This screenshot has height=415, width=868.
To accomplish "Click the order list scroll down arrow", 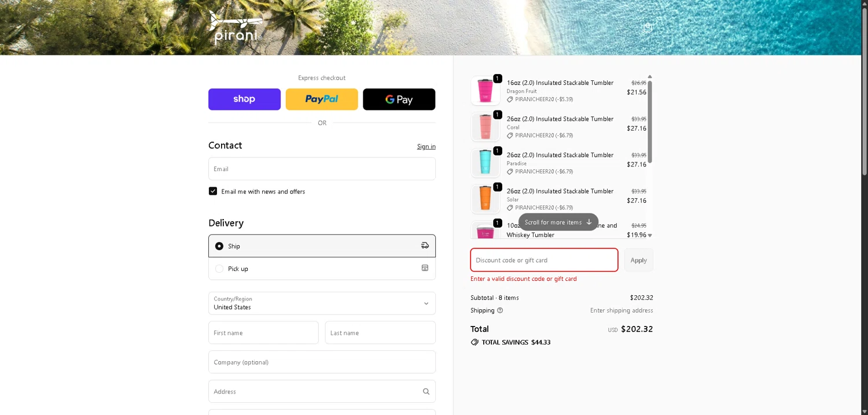I will [650, 235].
